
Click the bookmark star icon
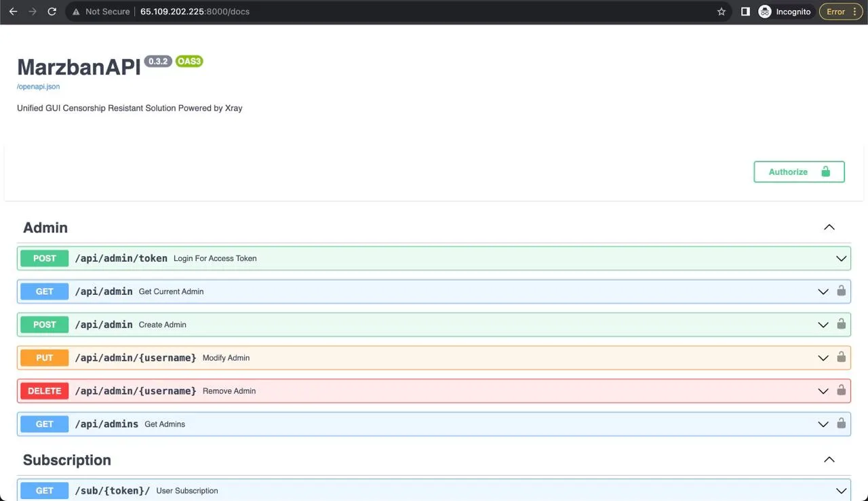[x=721, y=11]
